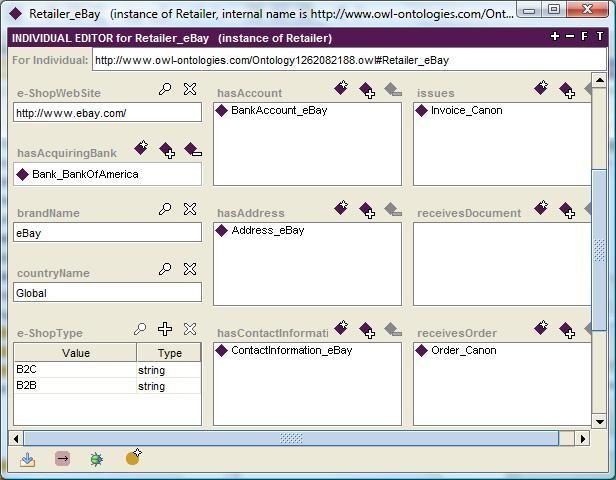Remove instance from hasAccount

[393, 90]
